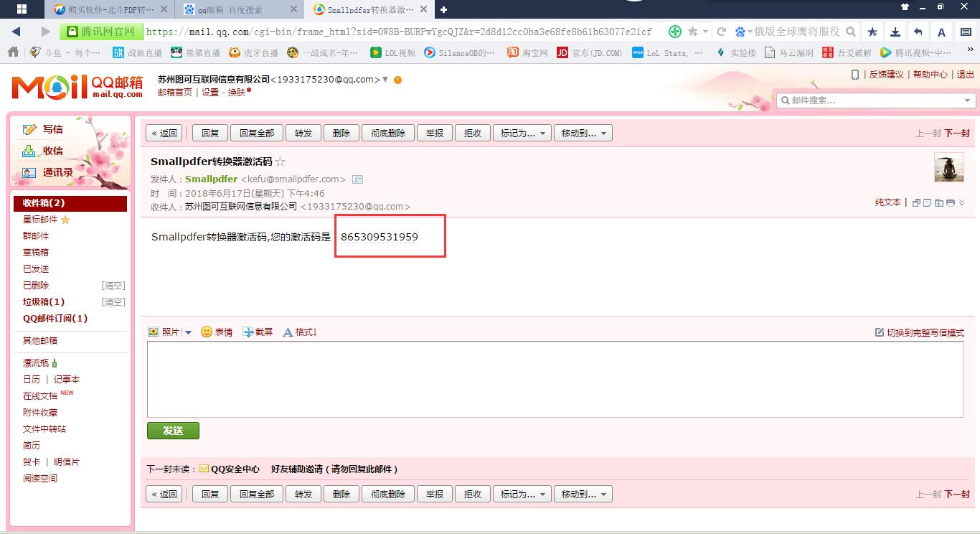Click 退出 logout link
The height and width of the screenshot is (534, 980).
tap(966, 75)
